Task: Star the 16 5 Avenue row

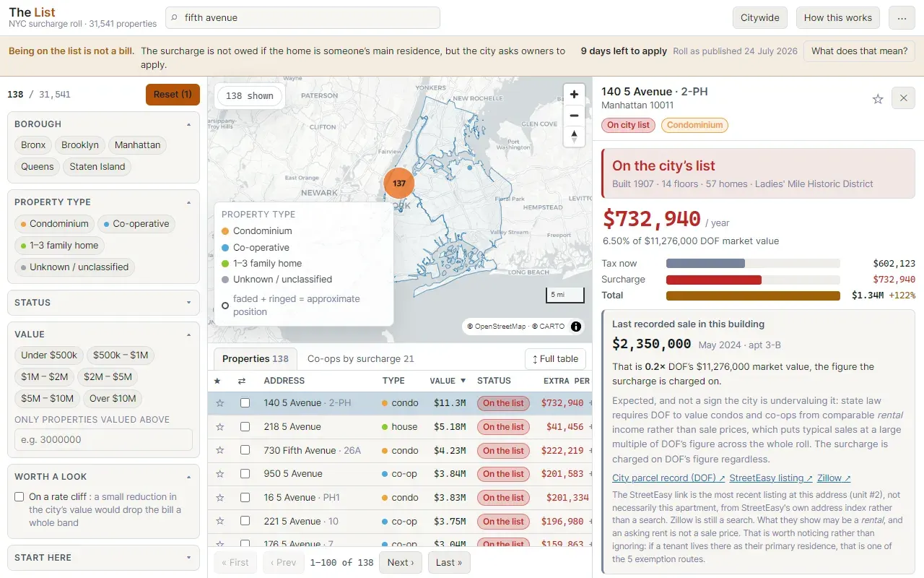Action: (x=220, y=498)
